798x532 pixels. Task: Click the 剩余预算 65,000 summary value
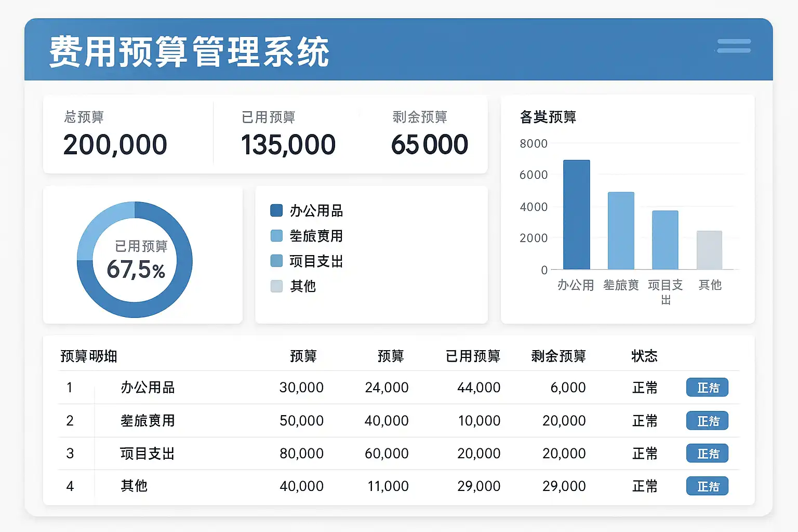(429, 144)
